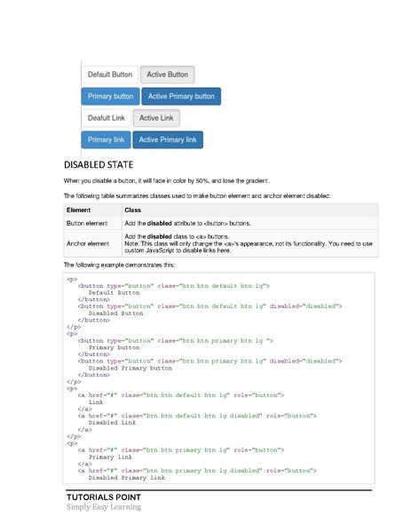Image resolution: width=411 pixels, height=532 pixels.
Task: Click the Active Button
Action: (168, 75)
